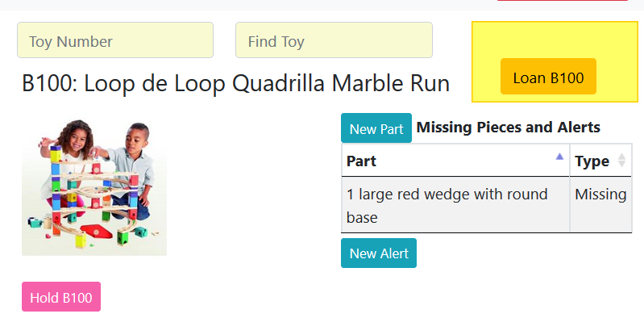The height and width of the screenshot is (318, 644).
Task: Add a New Part entry
Action: [x=376, y=128]
